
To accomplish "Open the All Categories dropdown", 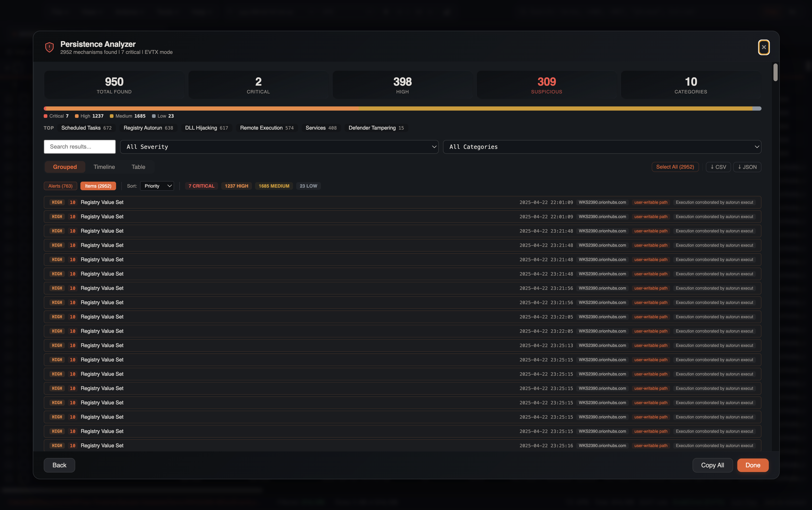I will click(602, 147).
